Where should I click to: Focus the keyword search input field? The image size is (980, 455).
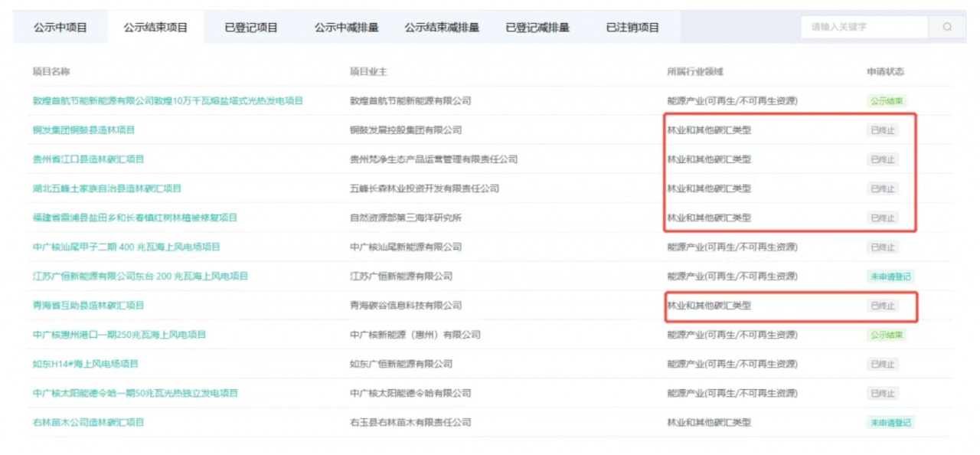point(864,27)
